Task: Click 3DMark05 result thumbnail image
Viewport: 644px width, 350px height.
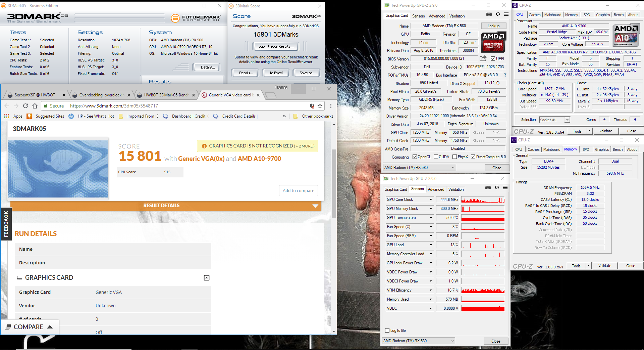Action: click(x=58, y=169)
